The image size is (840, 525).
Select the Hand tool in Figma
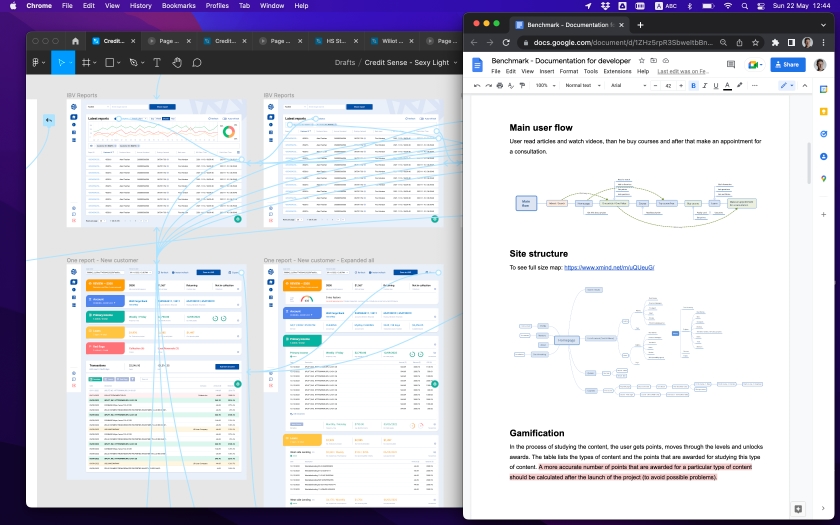click(x=177, y=63)
